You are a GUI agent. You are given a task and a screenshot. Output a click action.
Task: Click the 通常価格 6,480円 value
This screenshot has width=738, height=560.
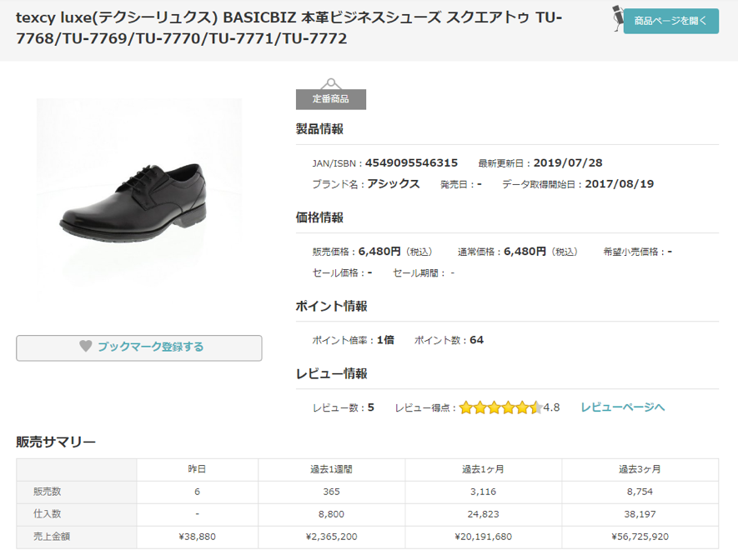(x=525, y=252)
